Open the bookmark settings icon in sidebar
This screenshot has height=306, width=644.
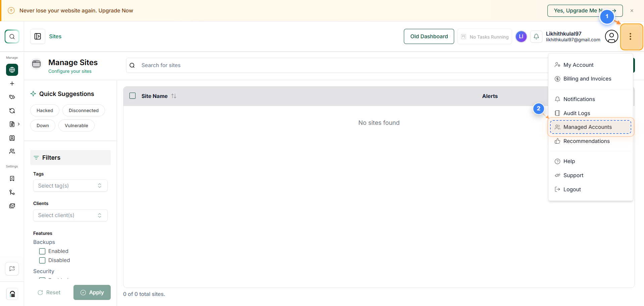click(x=12, y=178)
